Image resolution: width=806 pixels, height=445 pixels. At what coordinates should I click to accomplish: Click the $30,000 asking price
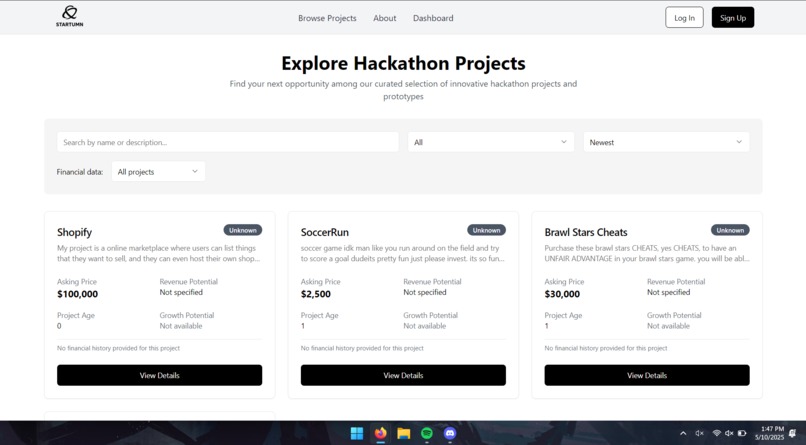(x=562, y=294)
